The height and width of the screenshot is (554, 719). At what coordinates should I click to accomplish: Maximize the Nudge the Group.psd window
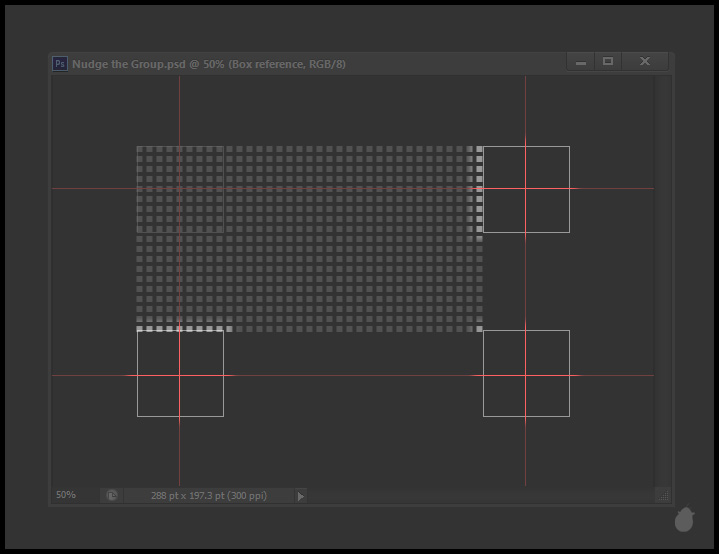pyautogui.click(x=607, y=62)
